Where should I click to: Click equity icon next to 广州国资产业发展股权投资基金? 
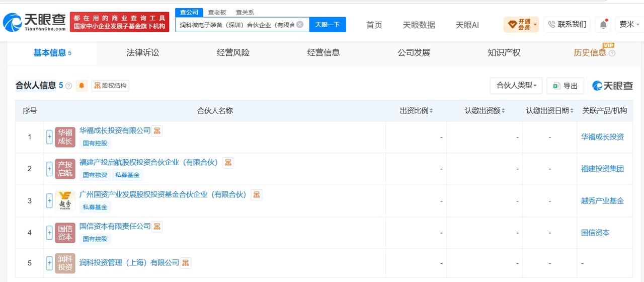coord(257,194)
